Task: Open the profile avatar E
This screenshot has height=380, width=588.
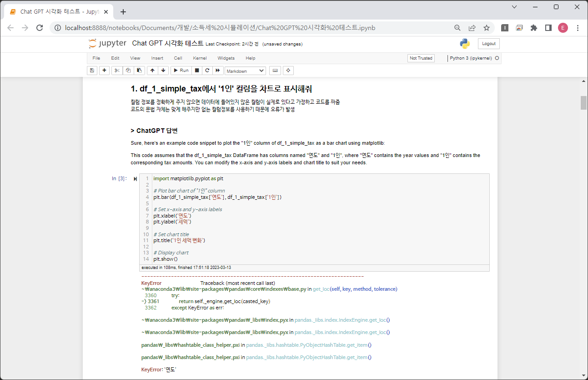Action: (563, 28)
